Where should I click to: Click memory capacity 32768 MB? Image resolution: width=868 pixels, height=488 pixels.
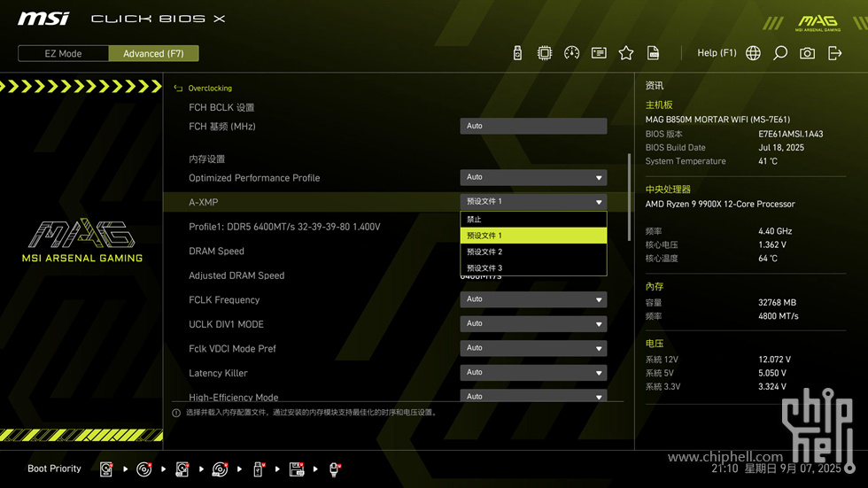[x=778, y=303]
